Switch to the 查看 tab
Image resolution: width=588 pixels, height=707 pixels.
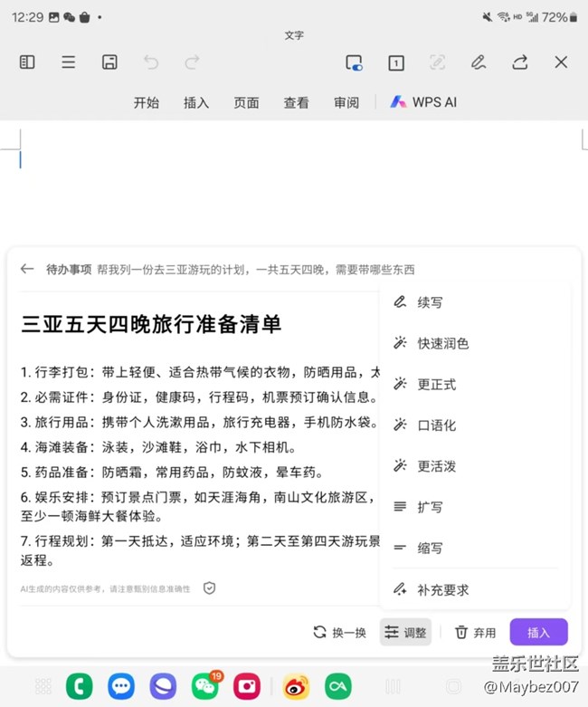pyautogui.click(x=296, y=103)
